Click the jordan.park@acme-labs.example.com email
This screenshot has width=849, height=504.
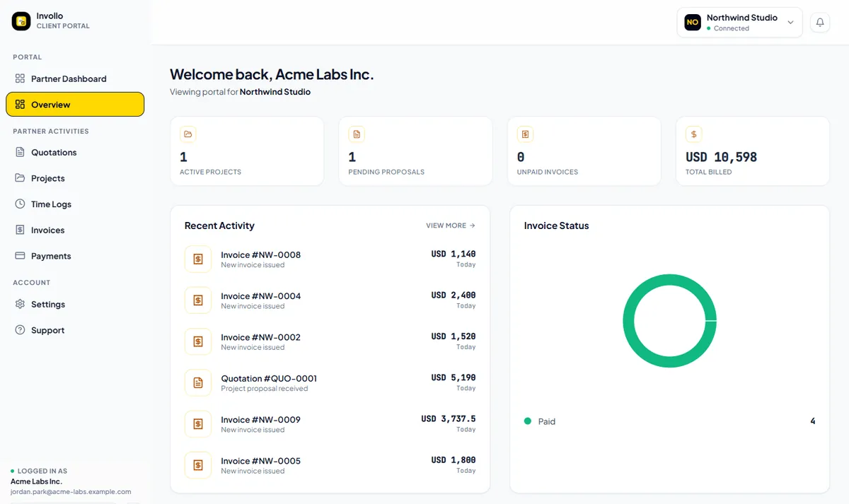click(71, 491)
